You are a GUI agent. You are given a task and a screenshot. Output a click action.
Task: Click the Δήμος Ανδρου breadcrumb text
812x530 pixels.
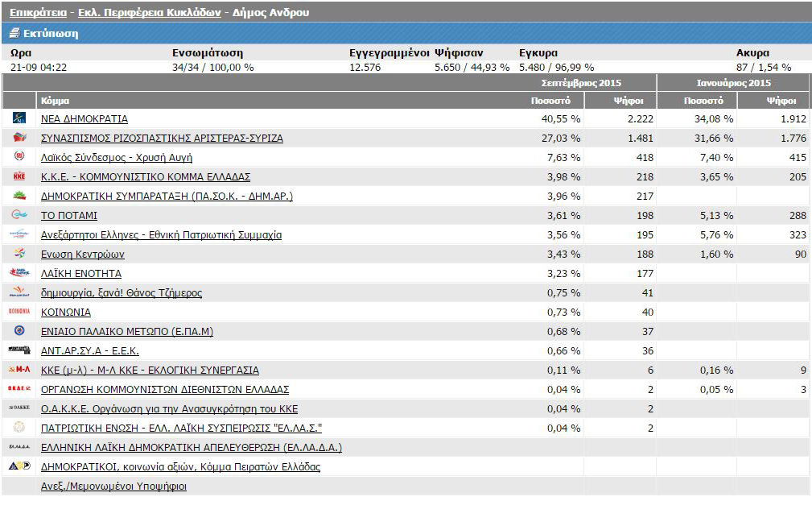coord(271,12)
